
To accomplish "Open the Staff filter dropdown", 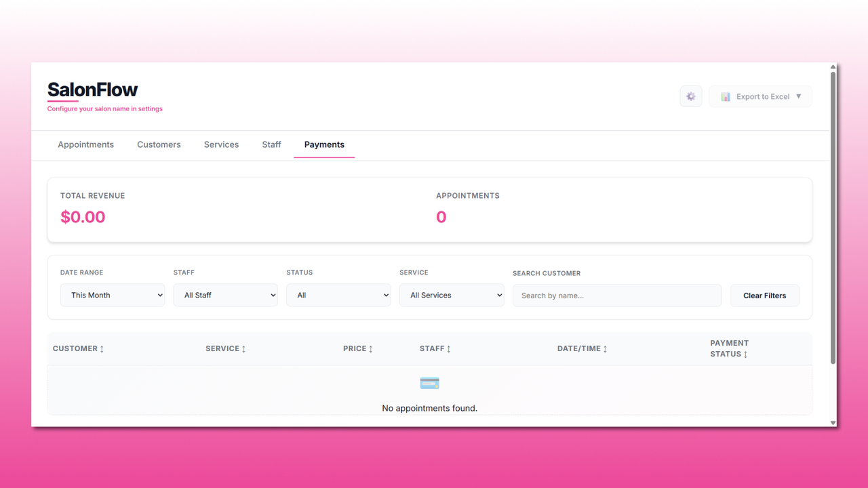I will point(225,295).
